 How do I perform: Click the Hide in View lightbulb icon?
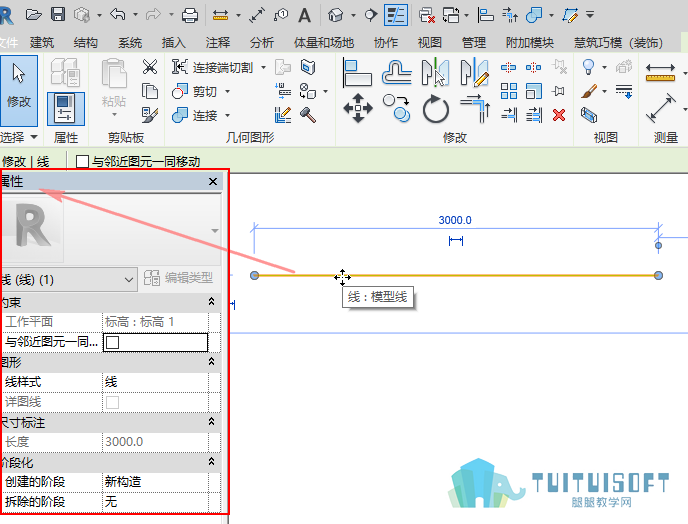click(588, 67)
